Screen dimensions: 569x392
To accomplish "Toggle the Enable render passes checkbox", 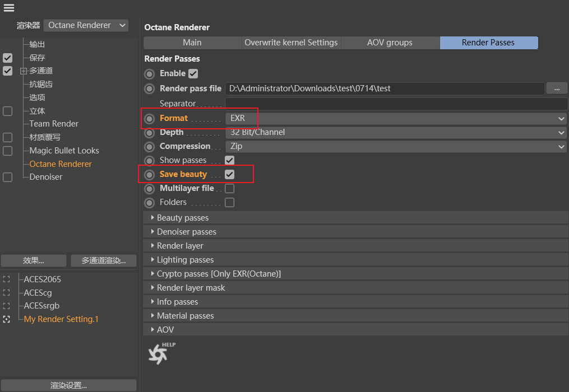I will 193,73.
